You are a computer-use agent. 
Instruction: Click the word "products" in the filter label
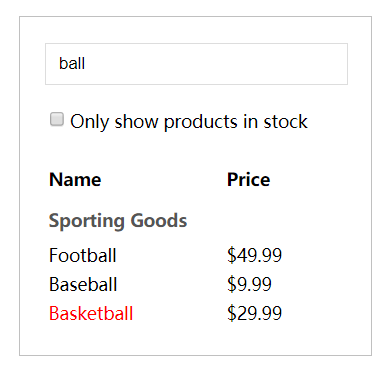tap(201, 122)
